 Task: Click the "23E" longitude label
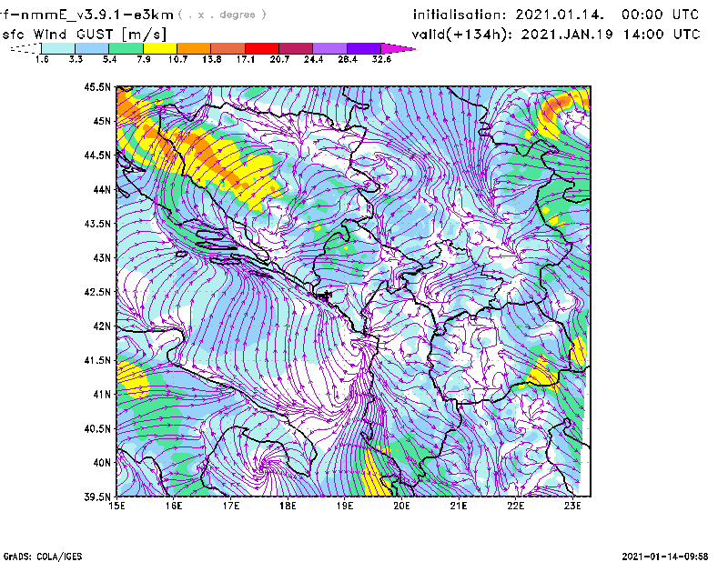[572, 507]
